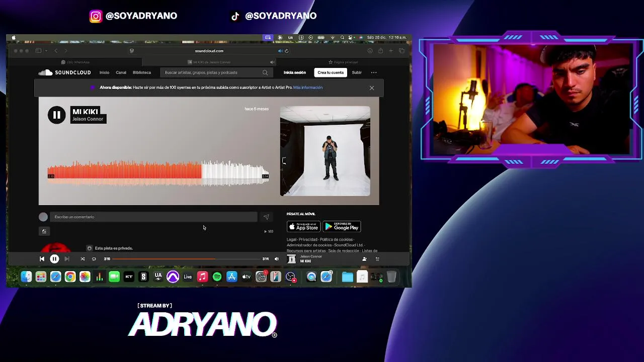
Task: Open Apple TV from the Dock
Action: tap(246, 277)
